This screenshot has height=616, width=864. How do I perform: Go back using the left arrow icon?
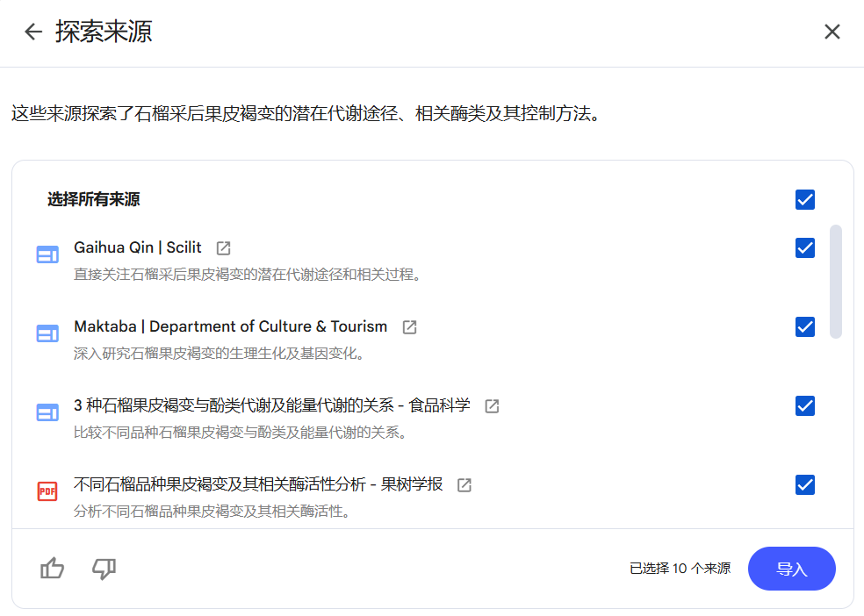click(33, 32)
